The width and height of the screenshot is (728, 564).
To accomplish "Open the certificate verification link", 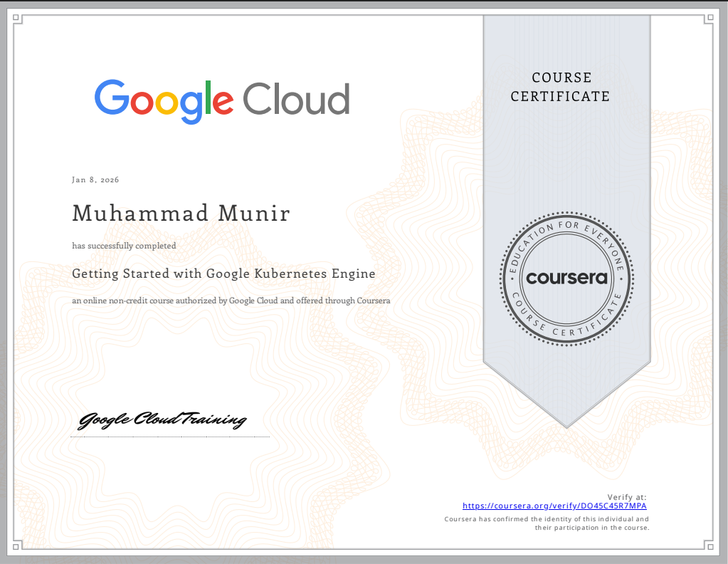I will [554, 506].
